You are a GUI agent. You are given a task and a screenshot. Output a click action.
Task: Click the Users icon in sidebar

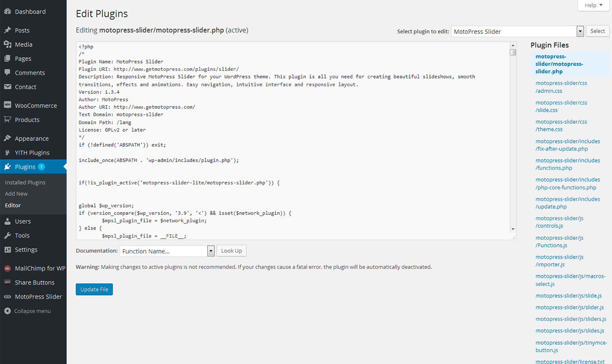tap(7, 221)
